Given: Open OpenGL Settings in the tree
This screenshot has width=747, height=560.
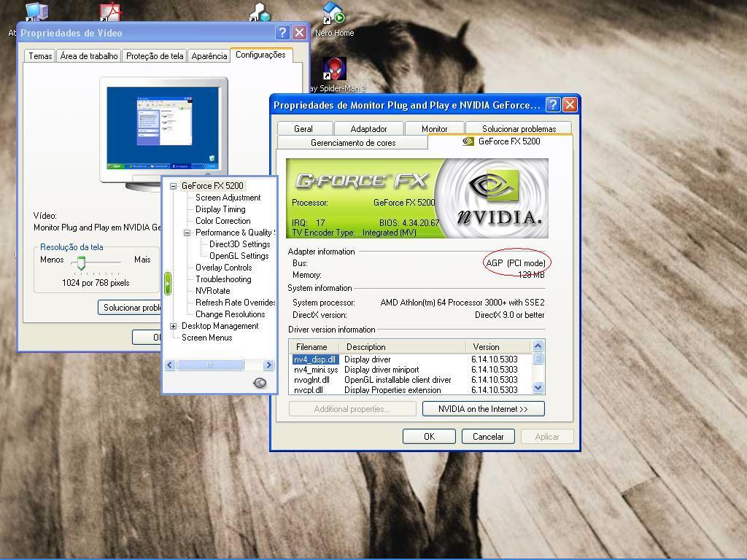Looking at the screenshot, I should [x=239, y=256].
